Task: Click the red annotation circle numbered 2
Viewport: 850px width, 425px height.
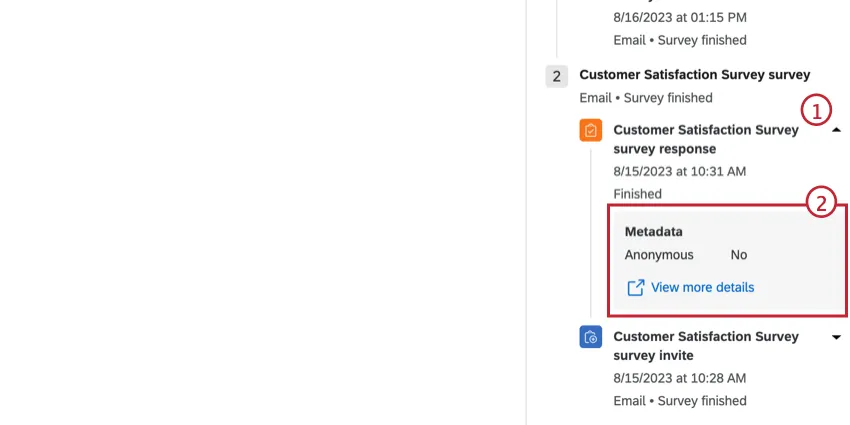Action: coord(821,204)
